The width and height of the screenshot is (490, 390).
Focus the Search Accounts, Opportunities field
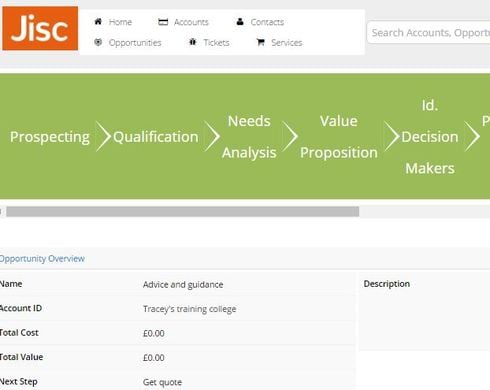pos(428,33)
